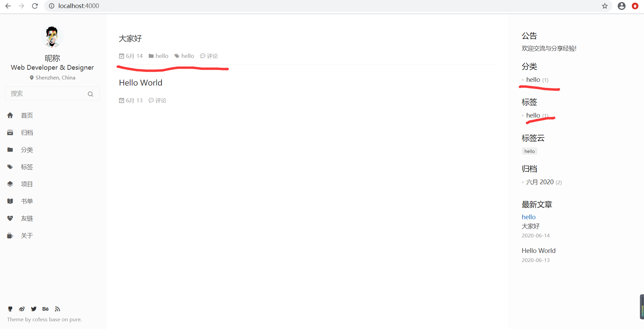Viewport: 644px width, 329px height.
Task: Open 大家好 in the 最新文章 list
Action: (531, 226)
